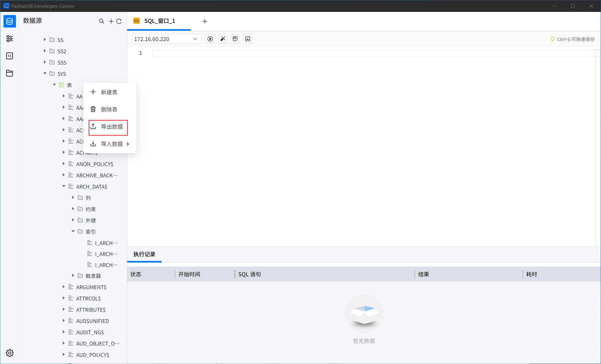Image resolution: width=601 pixels, height=364 pixels.
Task: Click the refresh icon in data source header
Action: point(119,21)
